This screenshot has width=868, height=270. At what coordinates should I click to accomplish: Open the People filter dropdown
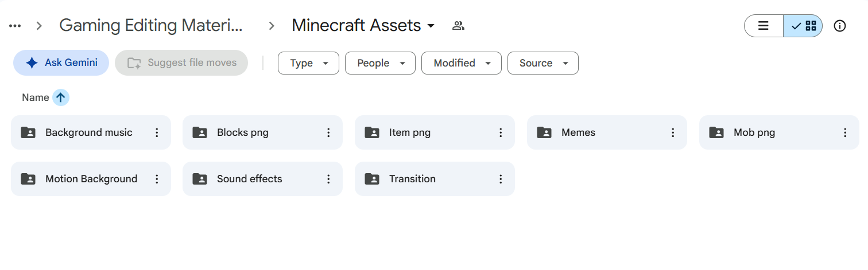(x=380, y=63)
